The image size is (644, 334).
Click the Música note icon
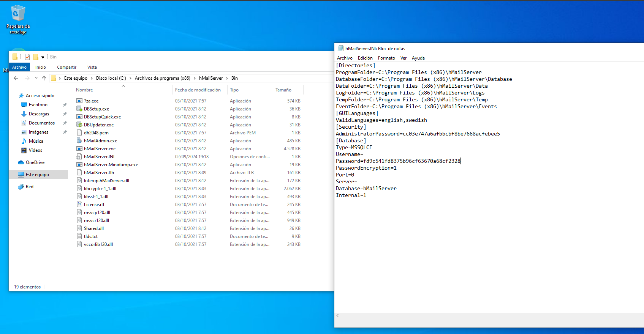24,141
